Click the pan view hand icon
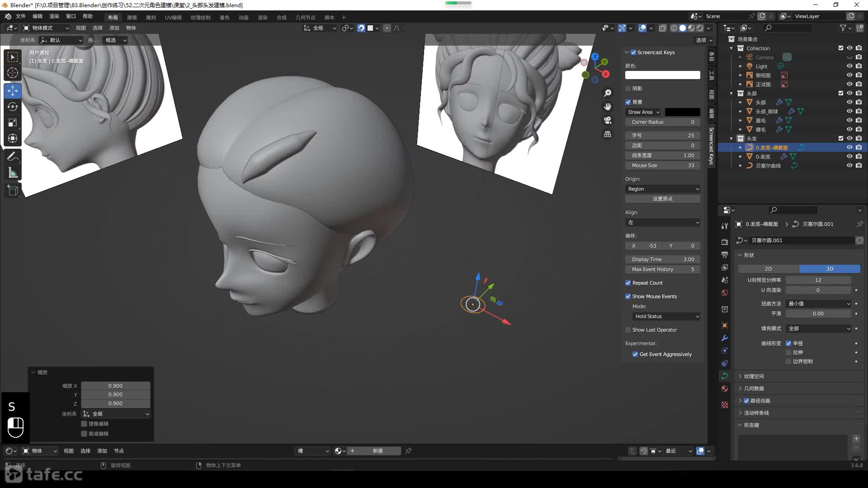This screenshot has height=488, width=868. 608,107
